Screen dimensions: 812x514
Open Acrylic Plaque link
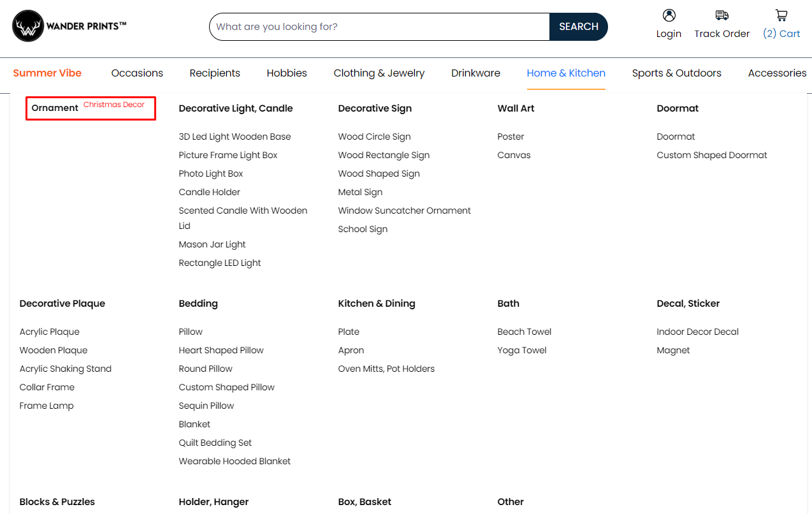click(x=49, y=332)
